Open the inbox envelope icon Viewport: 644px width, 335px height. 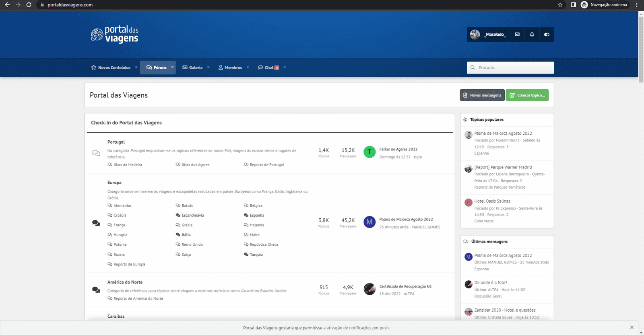(517, 35)
